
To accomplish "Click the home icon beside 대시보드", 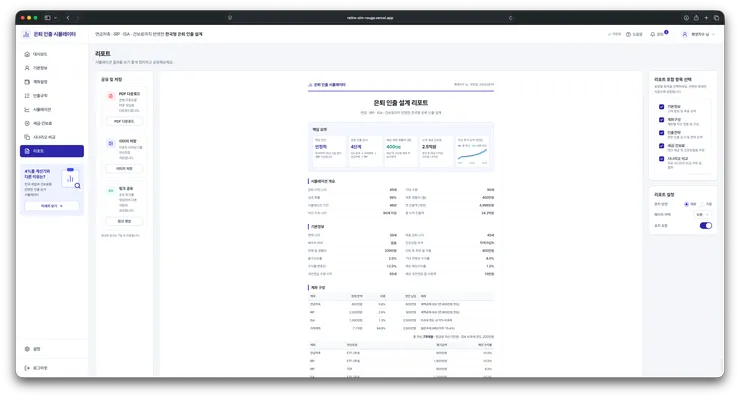I will click(x=27, y=54).
